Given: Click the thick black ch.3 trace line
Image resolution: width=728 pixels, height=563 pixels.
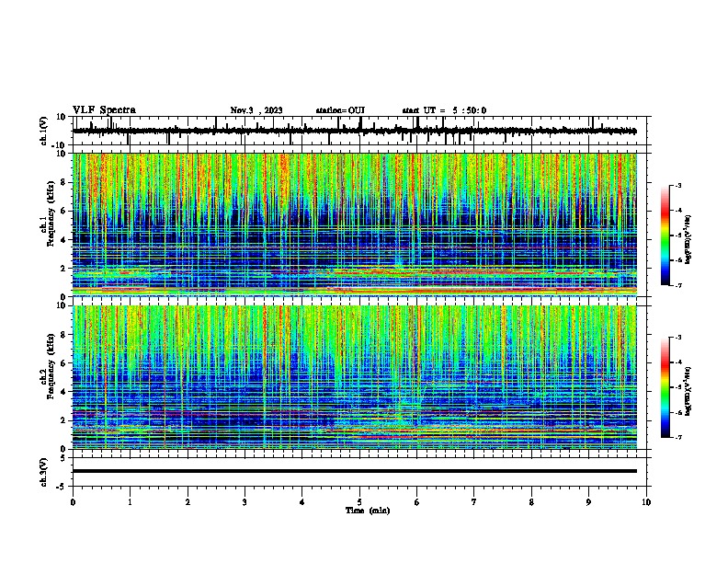Looking at the screenshot, I should click(x=354, y=471).
